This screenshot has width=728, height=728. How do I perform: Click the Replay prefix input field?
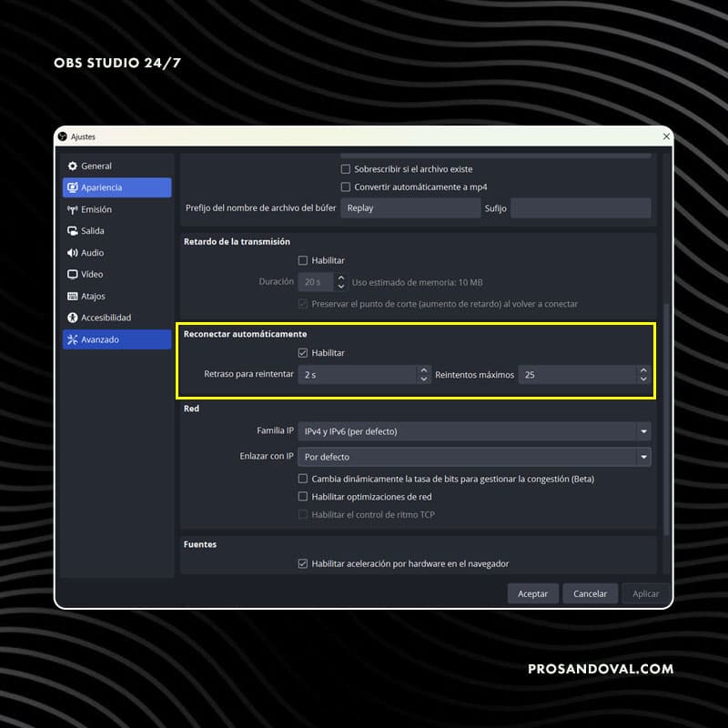point(410,208)
